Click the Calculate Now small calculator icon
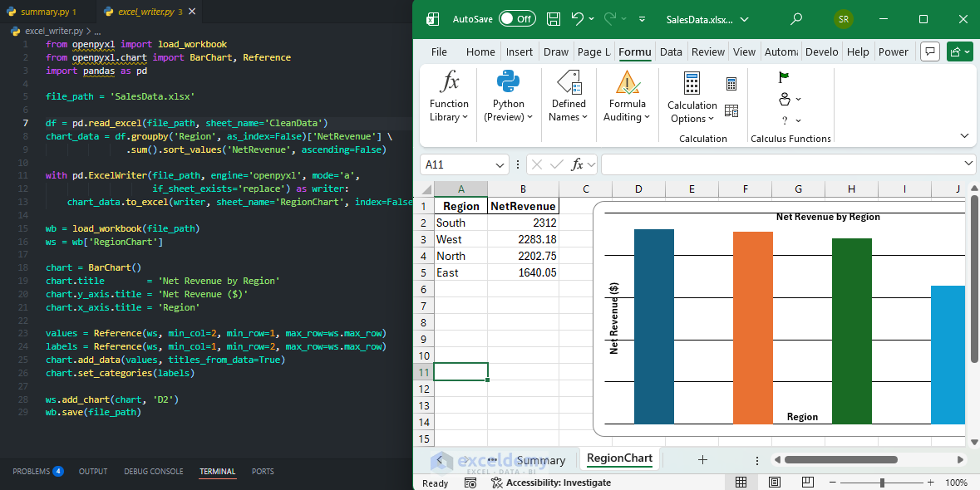 (731, 84)
